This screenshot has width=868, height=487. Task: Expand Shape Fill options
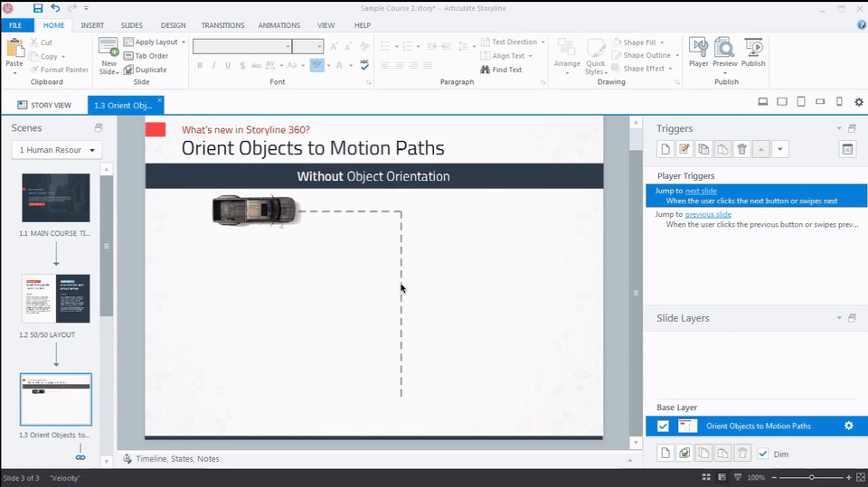(662, 42)
